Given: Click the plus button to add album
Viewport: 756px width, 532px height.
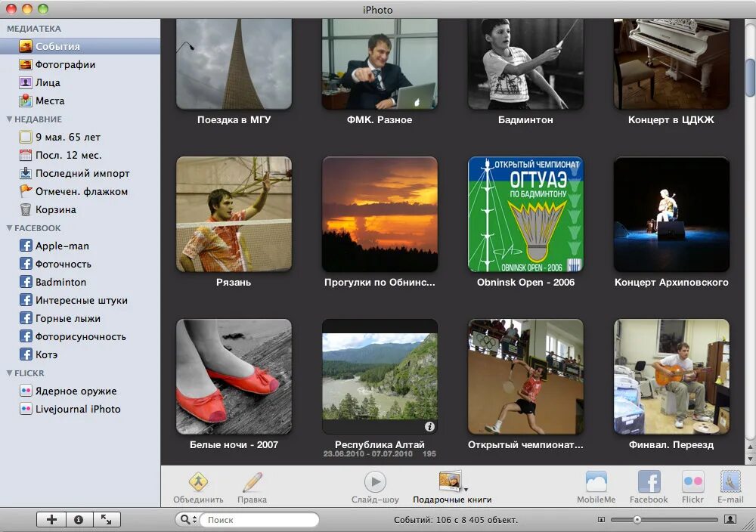Looking at the screenshot, I should pos(51,519).
